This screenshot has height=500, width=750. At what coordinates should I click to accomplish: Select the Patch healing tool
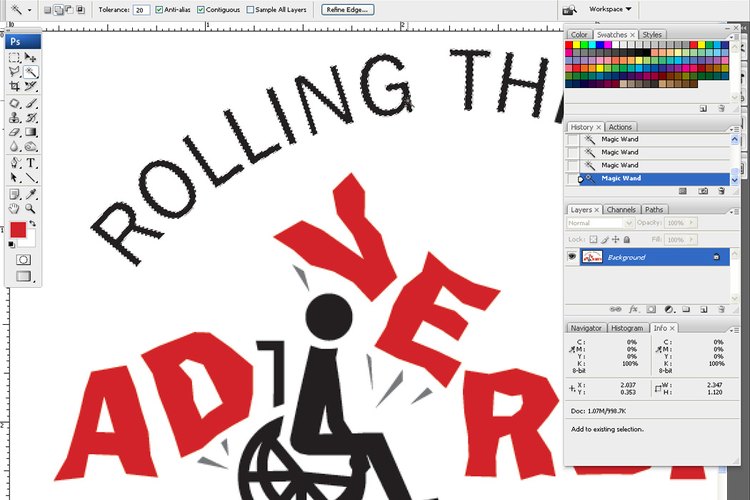coord(14,103)
